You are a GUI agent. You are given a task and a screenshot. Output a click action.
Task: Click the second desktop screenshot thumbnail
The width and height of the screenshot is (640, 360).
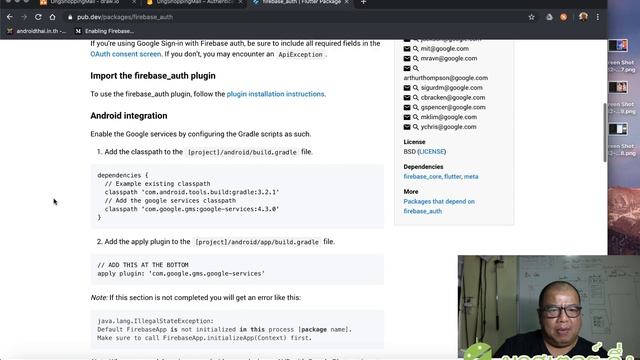coord(618,87)
